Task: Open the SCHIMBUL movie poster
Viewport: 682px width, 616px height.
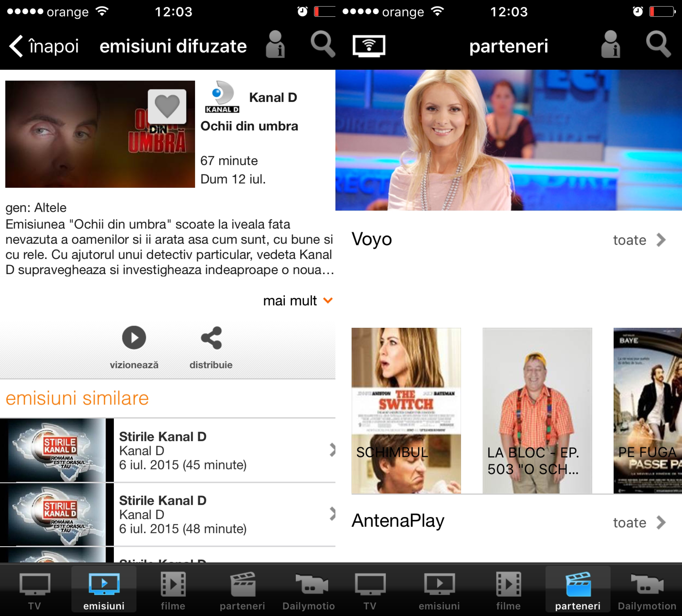Action: 406,411
